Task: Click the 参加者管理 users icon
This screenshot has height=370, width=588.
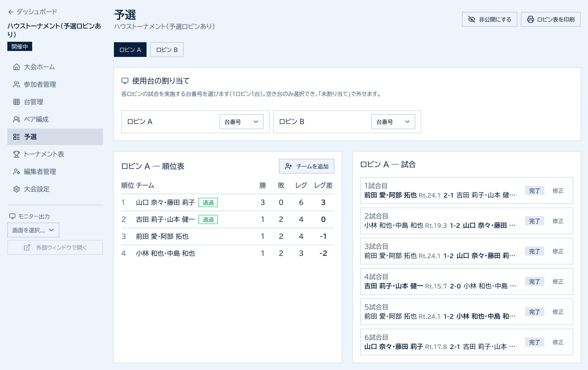Action: (16, 84)
